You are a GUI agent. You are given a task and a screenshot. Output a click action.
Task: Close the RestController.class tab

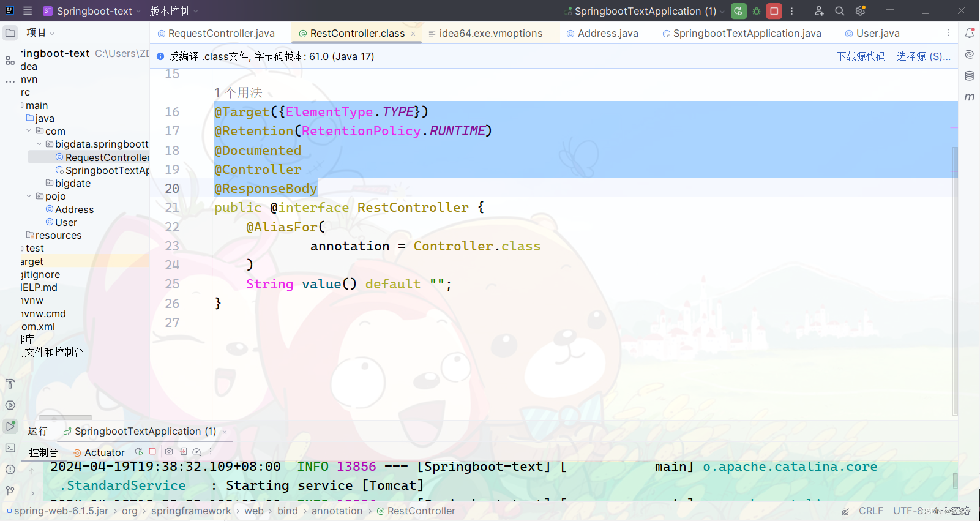[x=413, y=34]
